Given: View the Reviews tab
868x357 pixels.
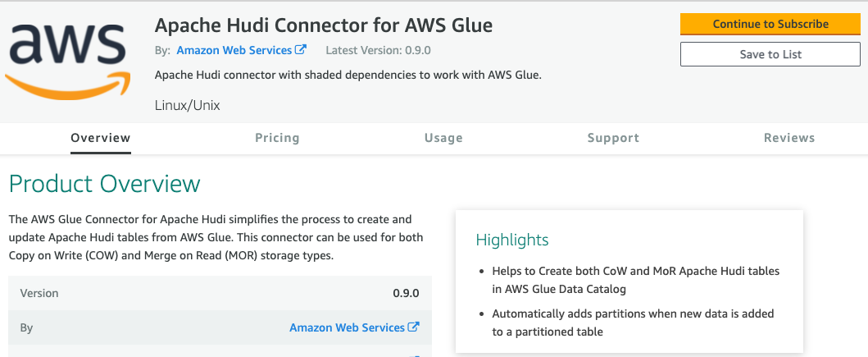Looking at the screenshot, I should pos(788,138).
